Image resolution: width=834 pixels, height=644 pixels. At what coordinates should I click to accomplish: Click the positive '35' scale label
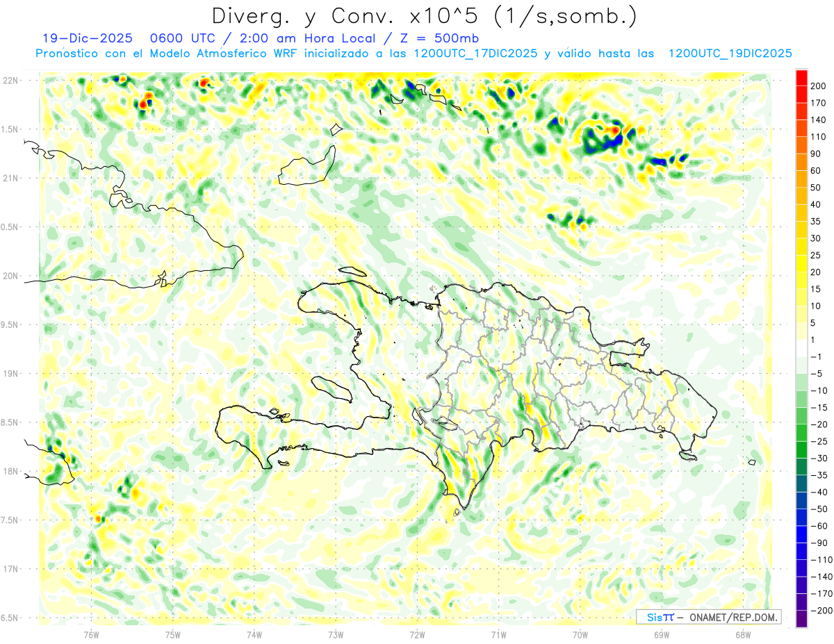coord(817,222)
